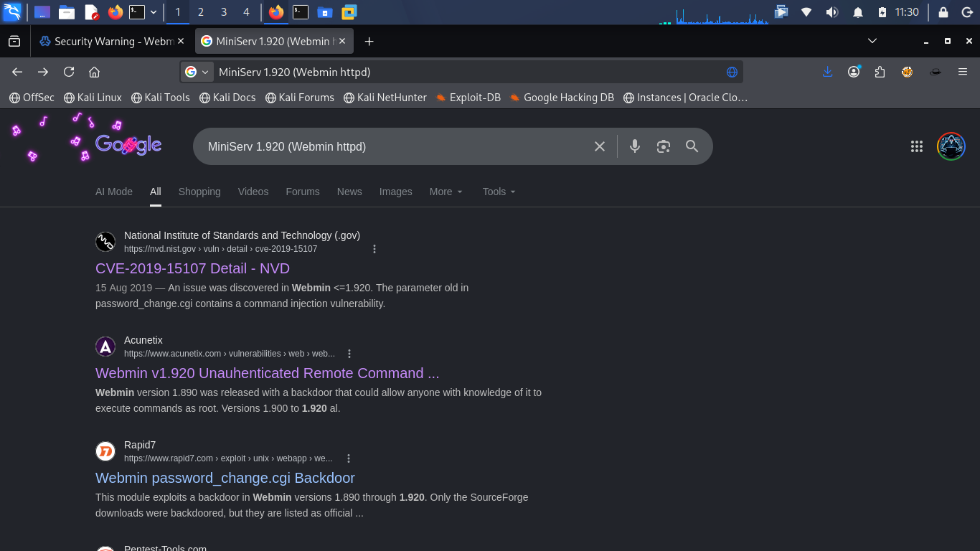Launch the text editor from the panel
Screen dimensions: 980x551
click(91, 11)
